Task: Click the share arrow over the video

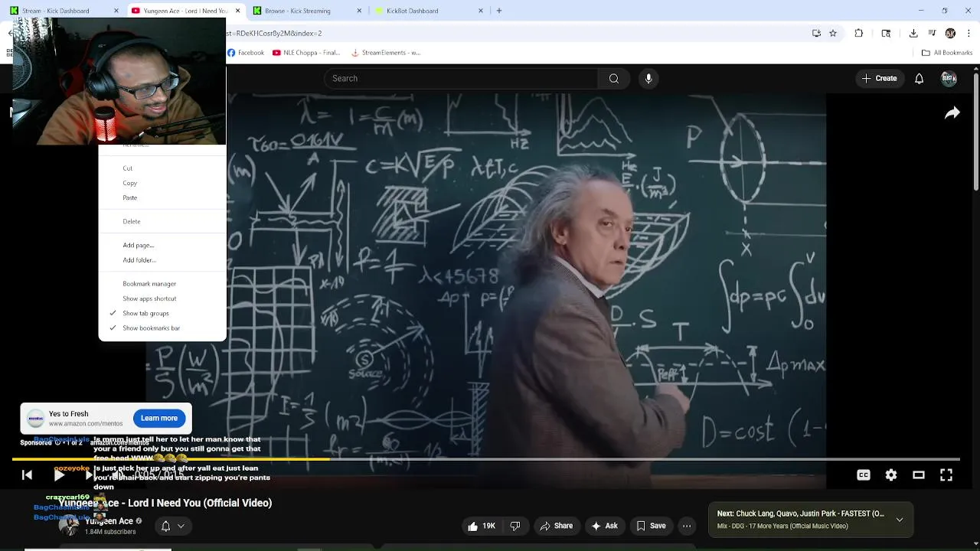Action: 952,113
